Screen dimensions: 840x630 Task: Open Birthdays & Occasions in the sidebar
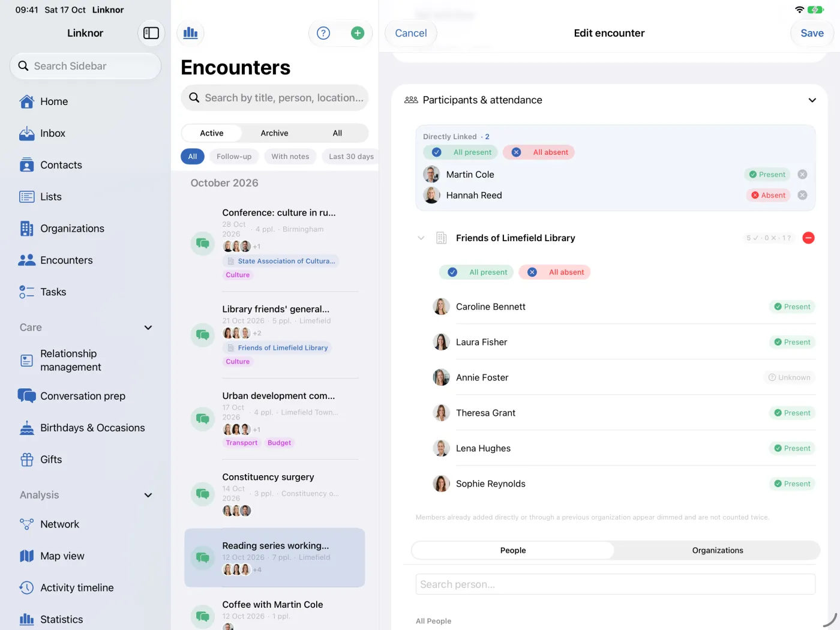(x=85, y=428)
